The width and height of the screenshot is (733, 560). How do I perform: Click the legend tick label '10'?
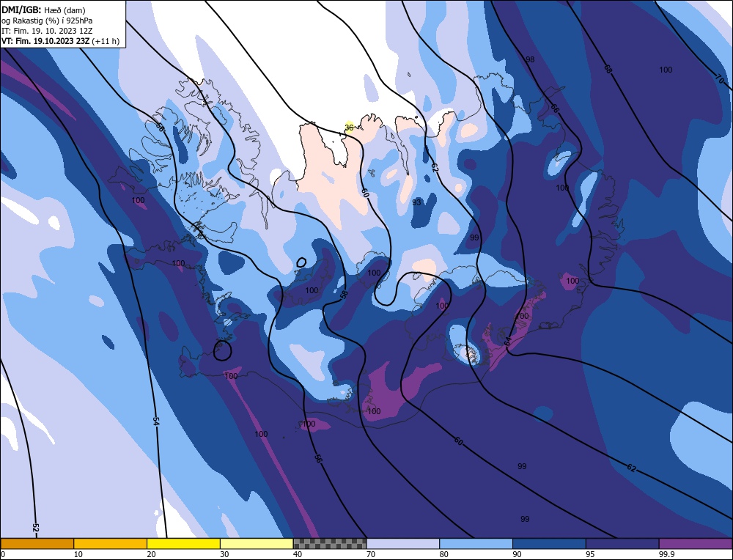coord(78,554)
